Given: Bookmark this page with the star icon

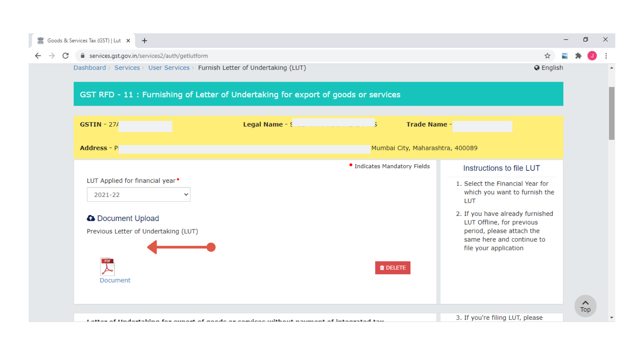Looking at the screenshot, I should (547, 56).
